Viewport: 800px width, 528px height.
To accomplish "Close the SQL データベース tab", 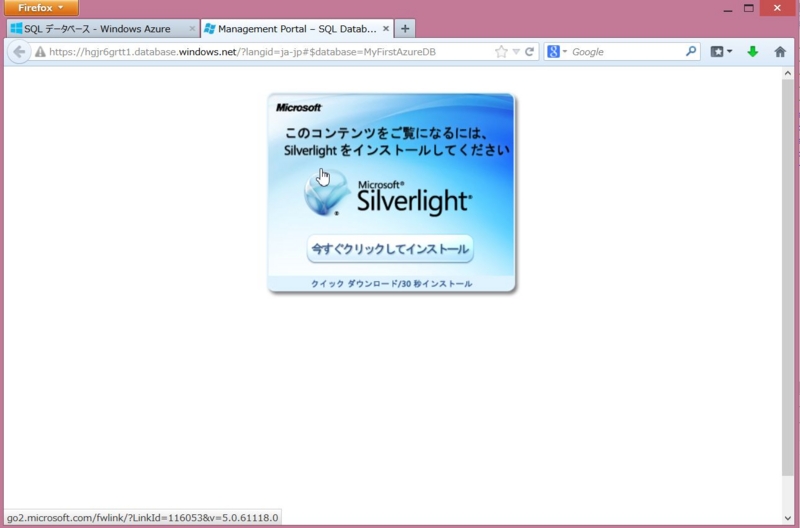I will (x=192, y=29).
